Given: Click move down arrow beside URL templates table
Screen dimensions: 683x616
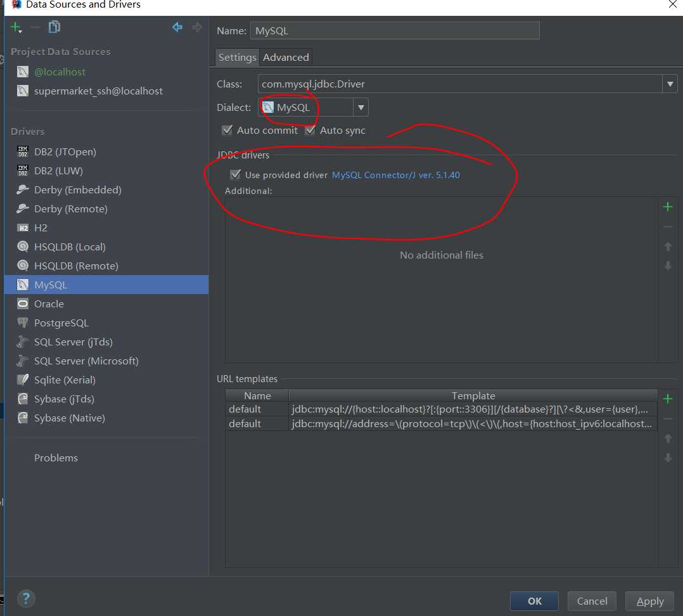Looking at the screenshot, I should click(668, 458).
